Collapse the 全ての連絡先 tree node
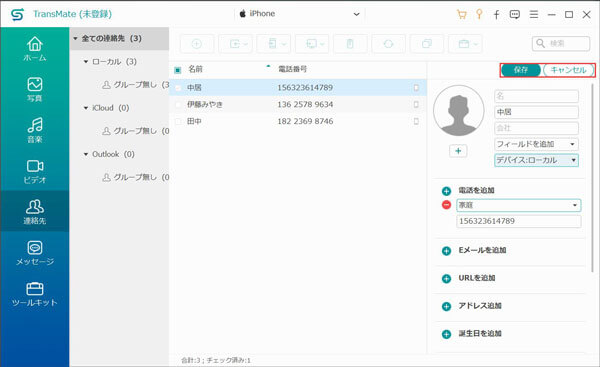This screenshot has height=367, width=600. click(75, 39)
